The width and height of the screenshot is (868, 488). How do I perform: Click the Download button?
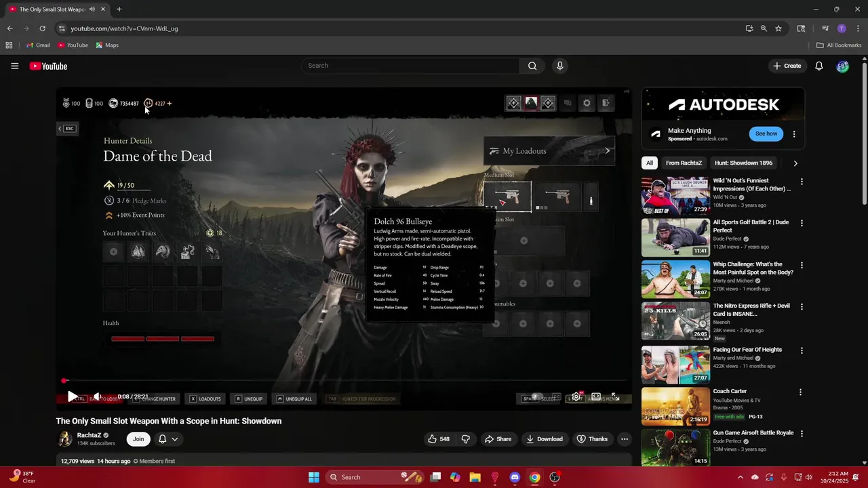coord(545,439)
